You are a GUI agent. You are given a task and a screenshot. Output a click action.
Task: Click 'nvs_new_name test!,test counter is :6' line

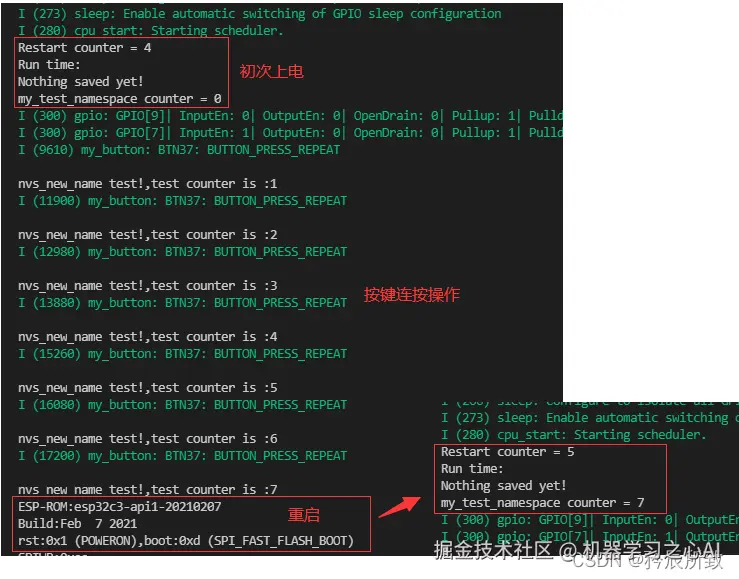click(x=148, y=439)
